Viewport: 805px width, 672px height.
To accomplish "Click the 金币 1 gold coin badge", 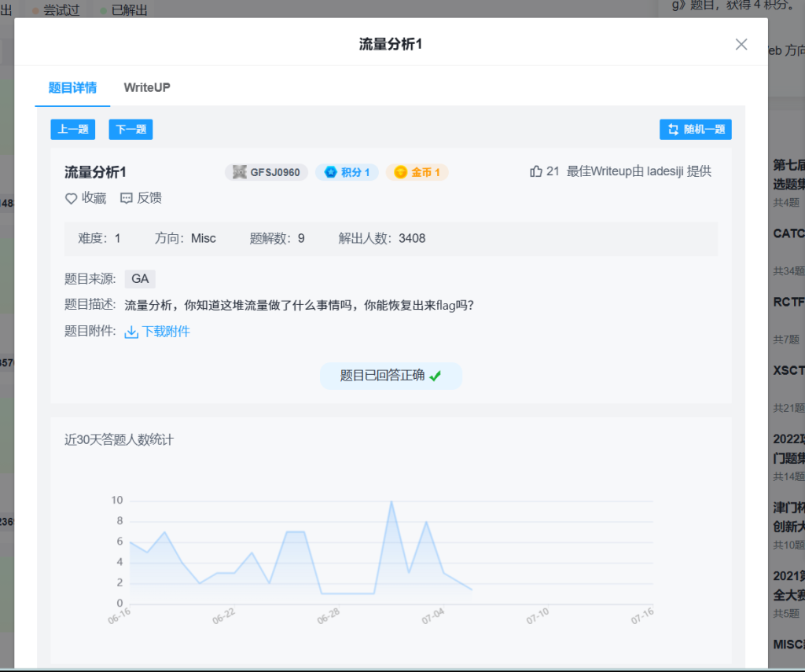I will click(417, 172).
